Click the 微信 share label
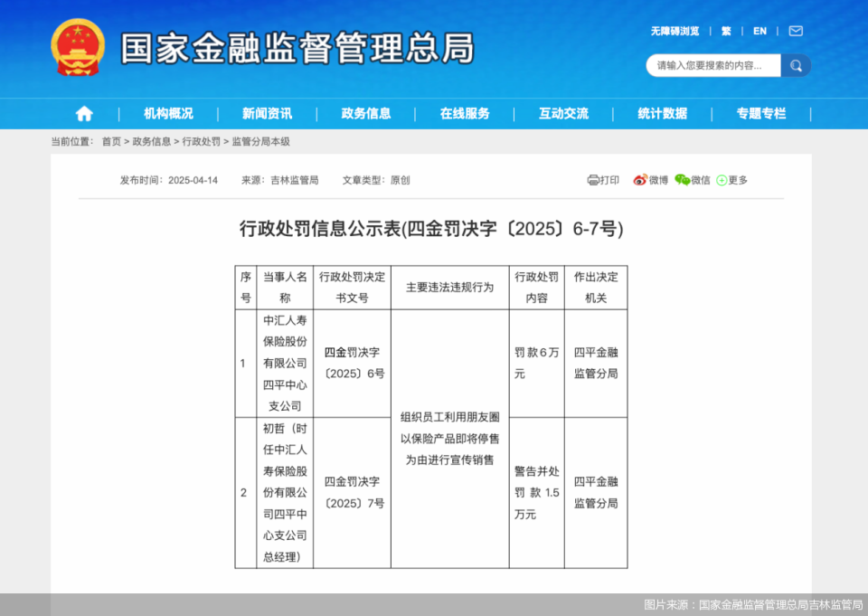This screenshot has width=868, height=616. 700,181
